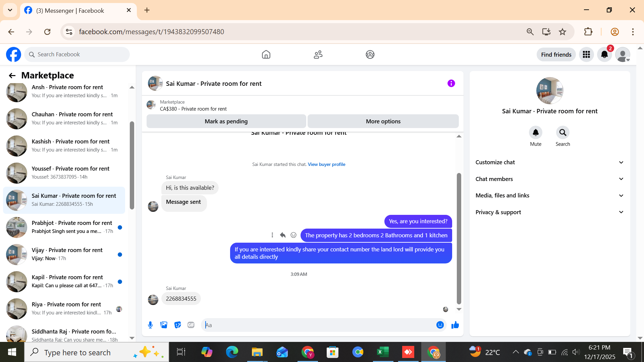Send a thumbs-up like
The image size is (644, 362).
(455, 325)
